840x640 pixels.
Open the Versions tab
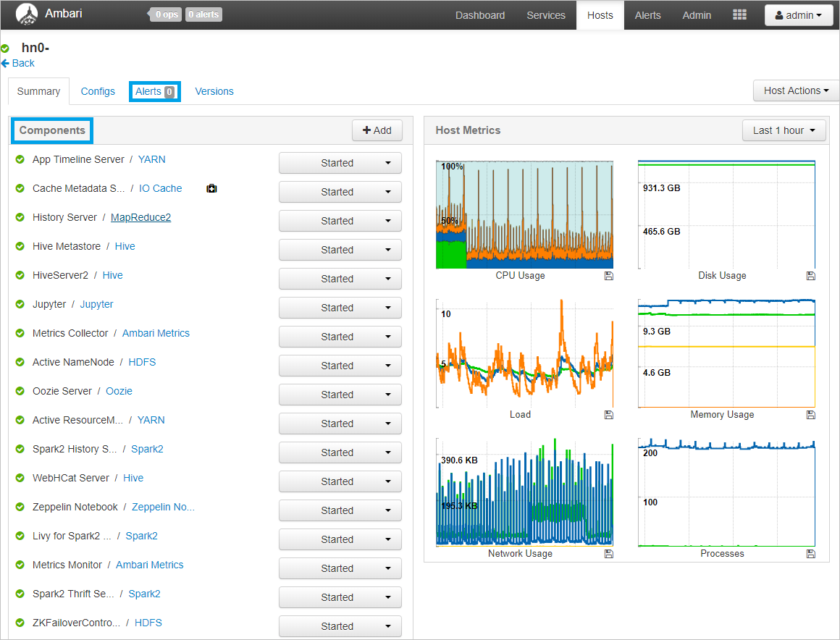click(x=214, y=91)
